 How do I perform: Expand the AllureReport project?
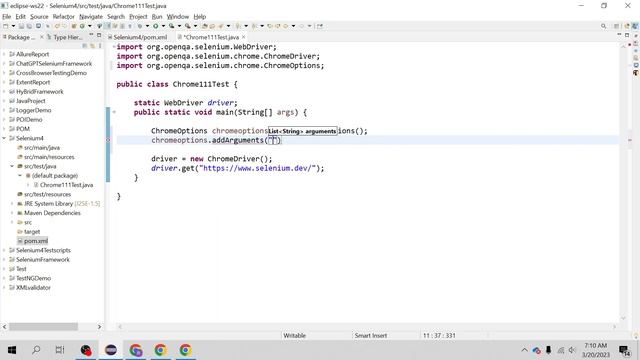coord(4,54)
